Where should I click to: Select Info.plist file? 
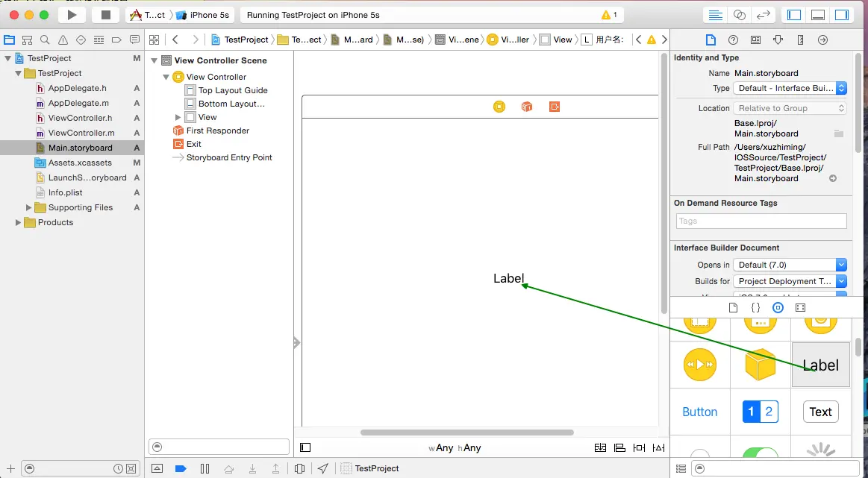pyautogui.click(x=65, y=192)
